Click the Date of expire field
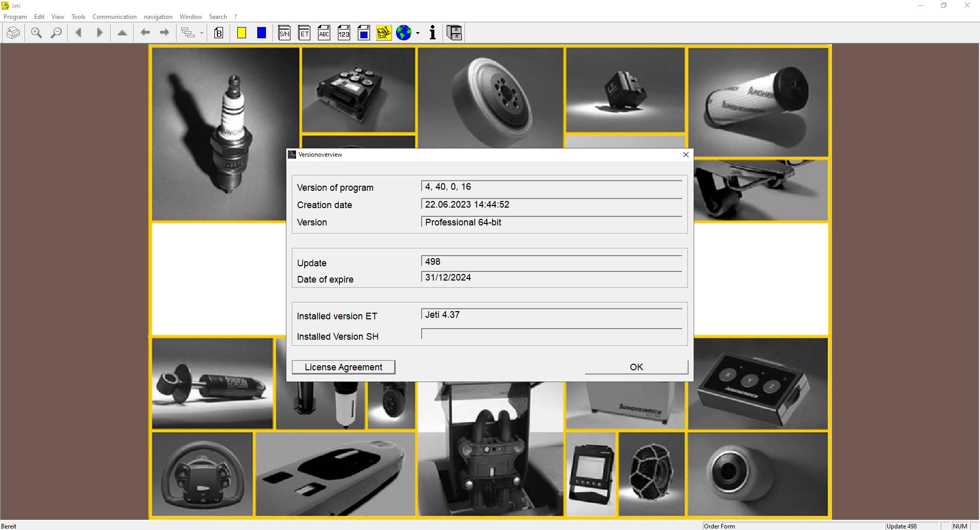The height and width of the screenshot is (530, 980). tap(552, 277)
